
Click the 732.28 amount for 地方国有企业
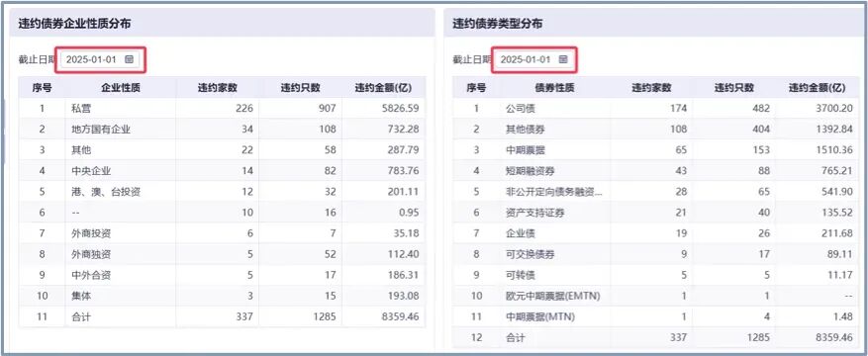coord(403,130)
